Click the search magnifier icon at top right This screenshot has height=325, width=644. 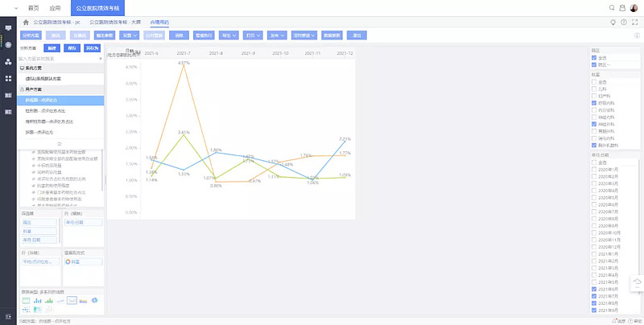coord(612,8)
